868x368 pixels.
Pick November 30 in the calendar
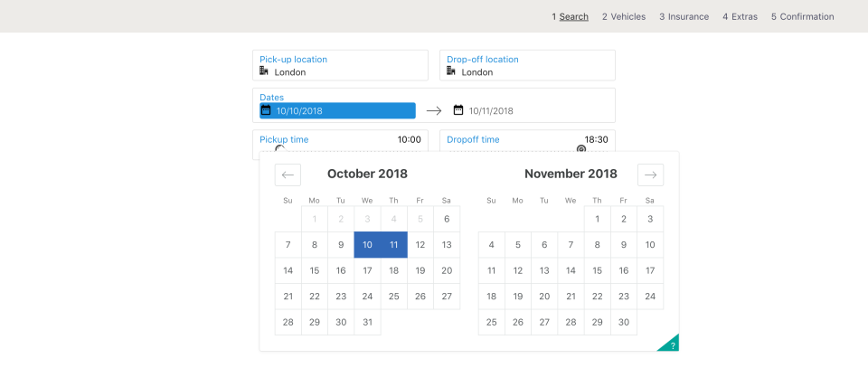[623, 322]
